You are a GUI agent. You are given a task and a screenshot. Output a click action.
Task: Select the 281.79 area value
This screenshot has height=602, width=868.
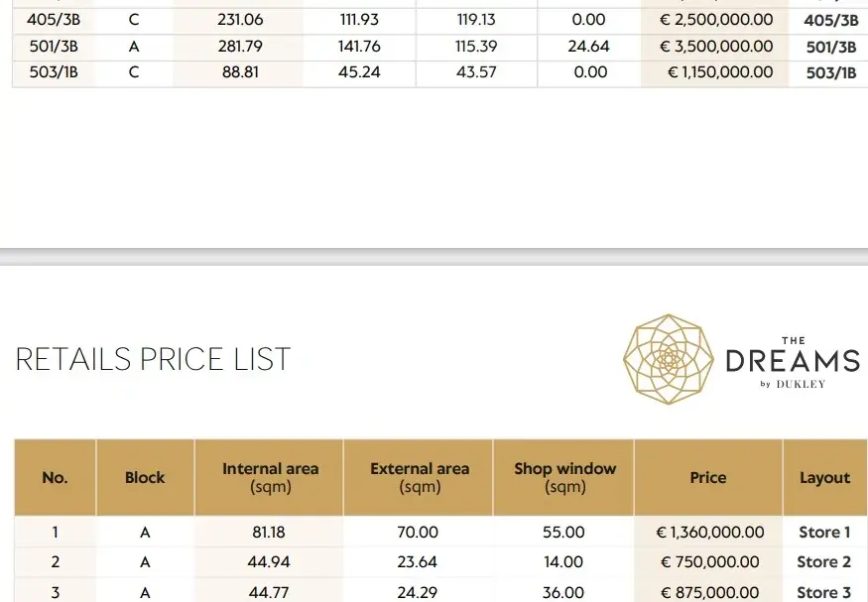click(x=240, y=47)
